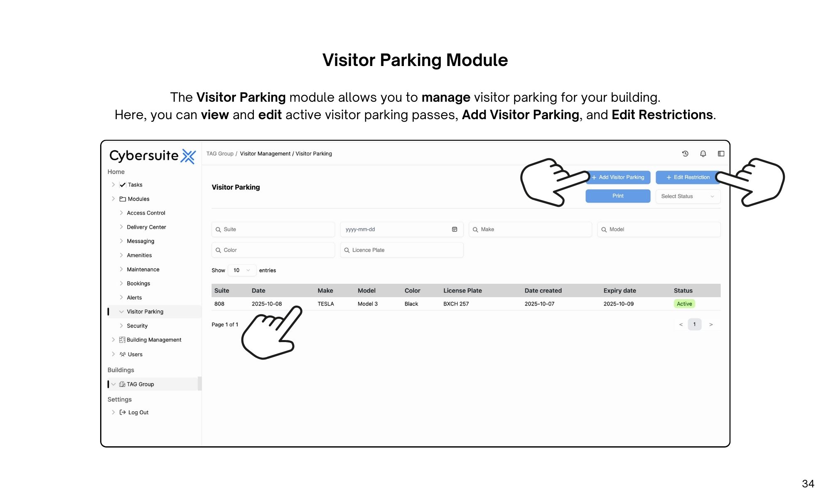Click the Users group icon
The height and width of the screenshot is (504, 831).
(123, 354)
